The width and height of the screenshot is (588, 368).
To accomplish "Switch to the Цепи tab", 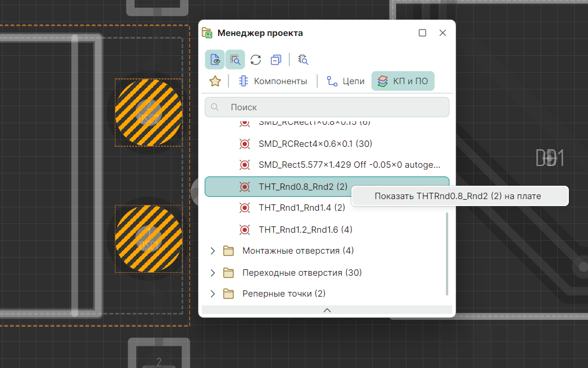I will [x=346, y=81].
